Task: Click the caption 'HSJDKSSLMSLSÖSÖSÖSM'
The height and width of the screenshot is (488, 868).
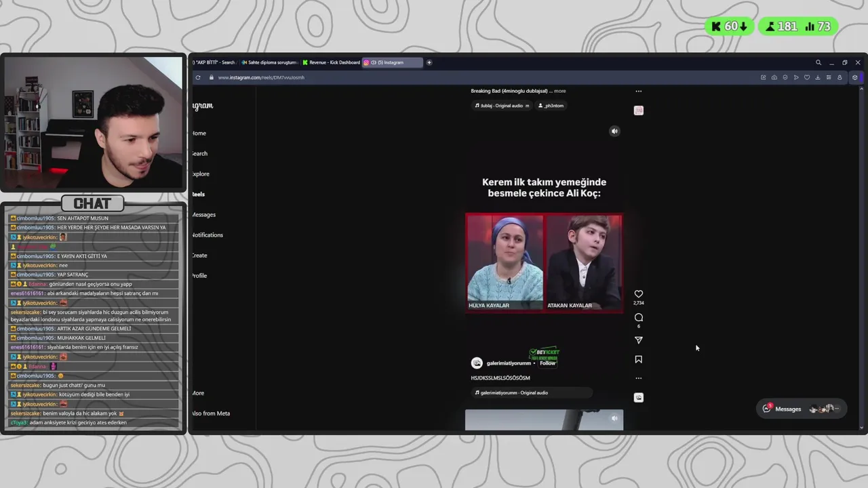Action: pyautogui.click(x=500, y=378)
